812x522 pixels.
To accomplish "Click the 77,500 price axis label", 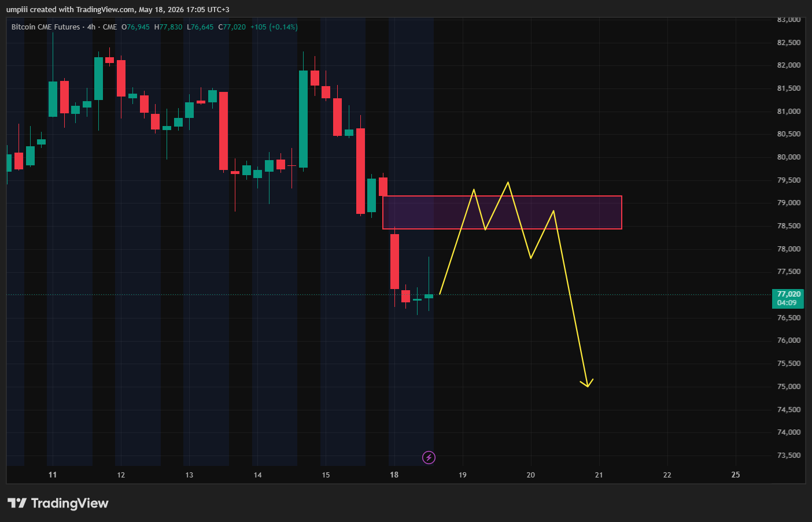I will click(x=789, y=272).
